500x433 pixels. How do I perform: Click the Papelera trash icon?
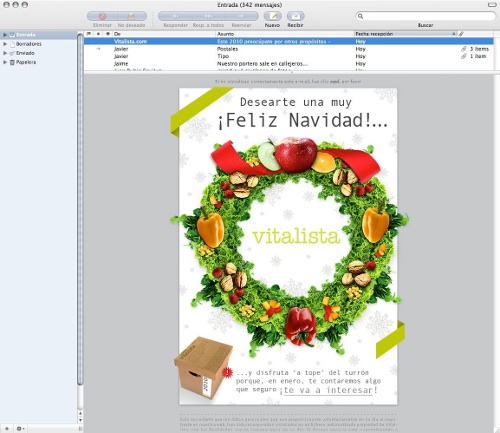pos(12,62)
